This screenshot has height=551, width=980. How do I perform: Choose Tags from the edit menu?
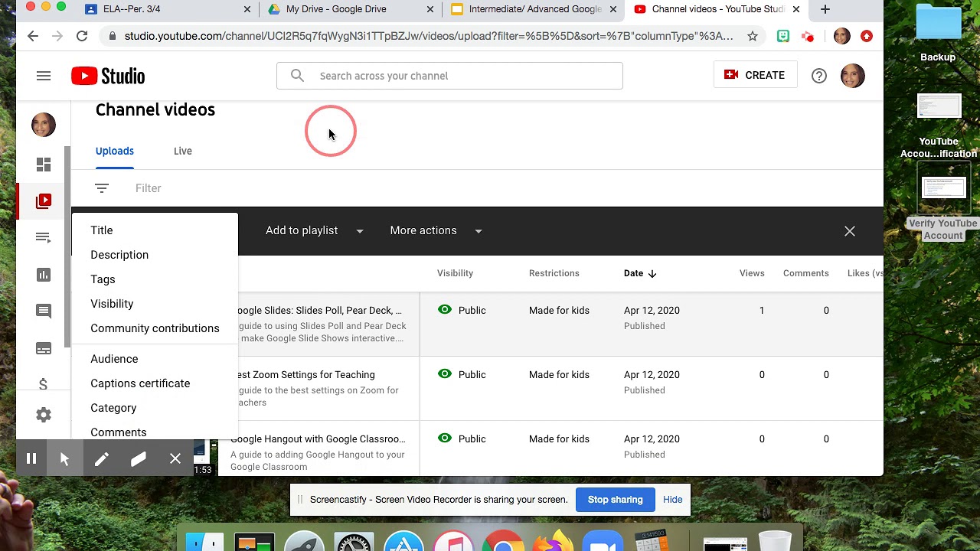[x=155, y=279]
